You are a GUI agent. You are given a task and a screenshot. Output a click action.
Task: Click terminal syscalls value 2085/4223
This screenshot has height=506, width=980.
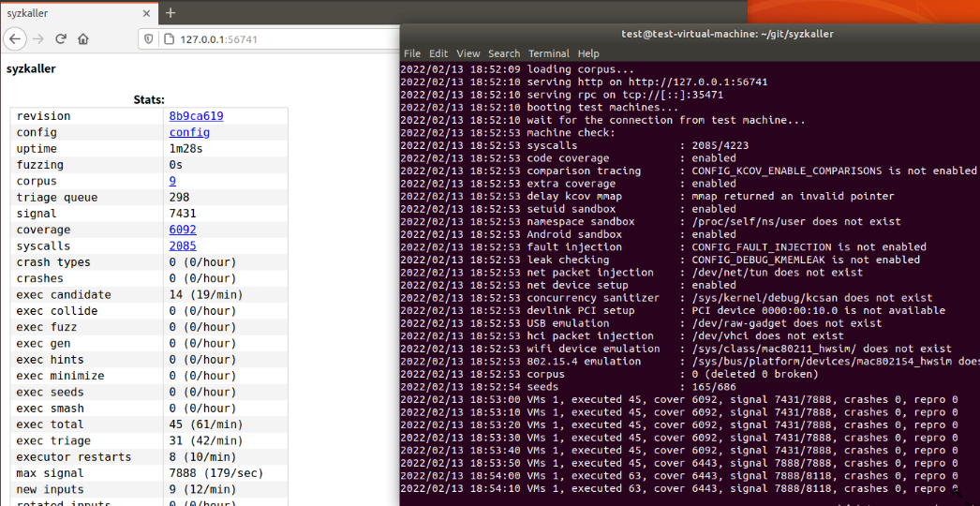(720, 146)
